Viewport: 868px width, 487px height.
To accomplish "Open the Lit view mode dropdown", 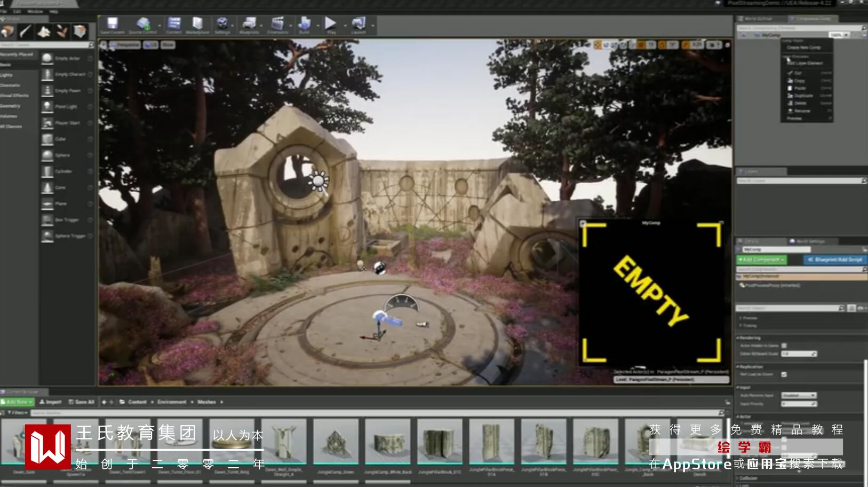I will tap(152, 45).
